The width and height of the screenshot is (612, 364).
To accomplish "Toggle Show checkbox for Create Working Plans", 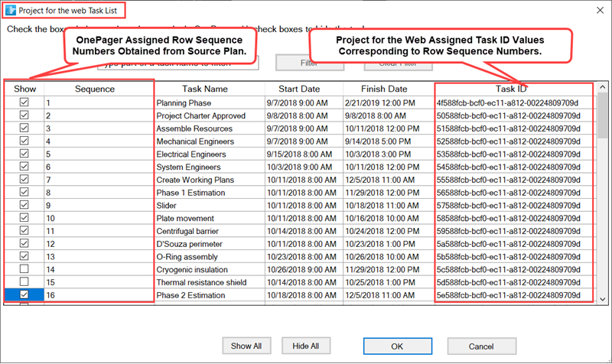I will [24, 179].
